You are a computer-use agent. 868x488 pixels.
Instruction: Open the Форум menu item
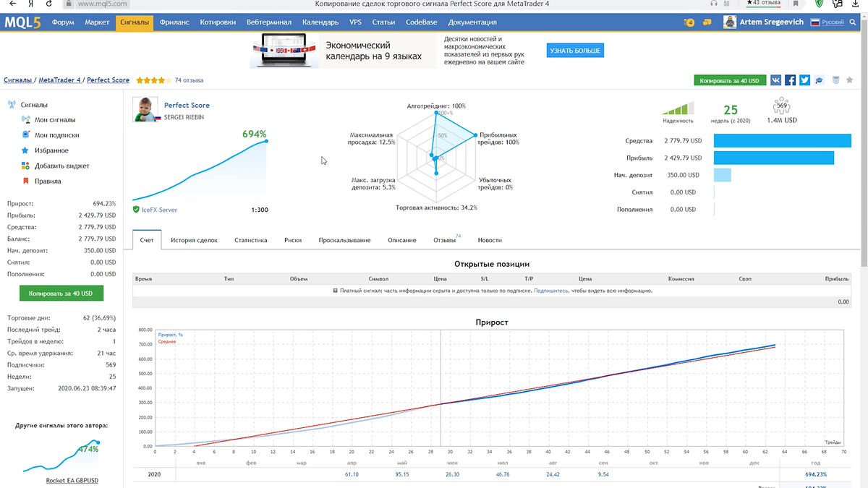click(63, 22)
